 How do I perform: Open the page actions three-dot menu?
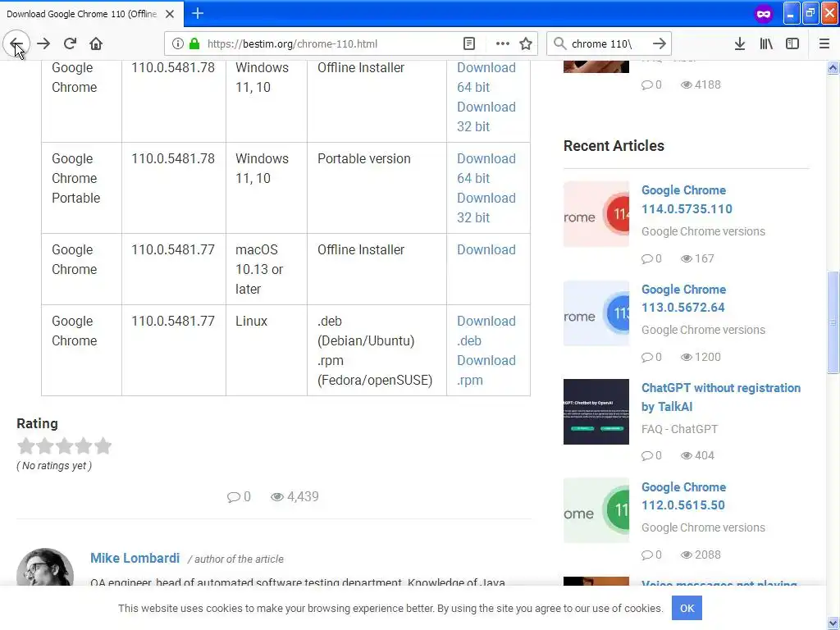(x=502, y=44)
